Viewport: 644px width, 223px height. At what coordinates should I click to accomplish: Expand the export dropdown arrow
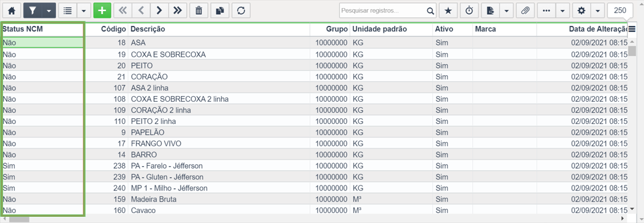[x=507, y=10]
